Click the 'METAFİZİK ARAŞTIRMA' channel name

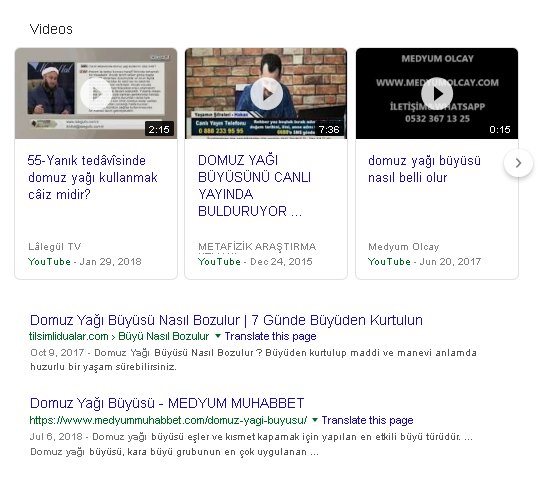pyautogui.click(x=257, y=247)
